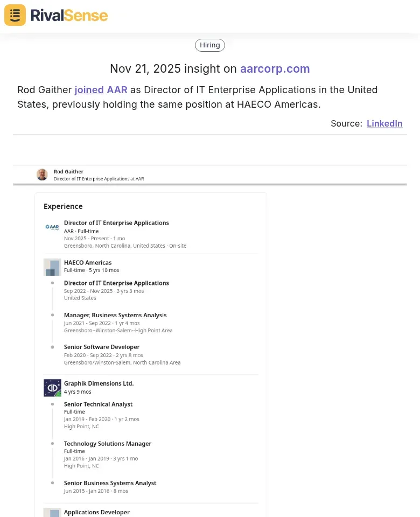Select the Director of IT Enterprise Applications AAR entry
The height and width of the screenshot is (517, 420).
[x=116, y=223]
